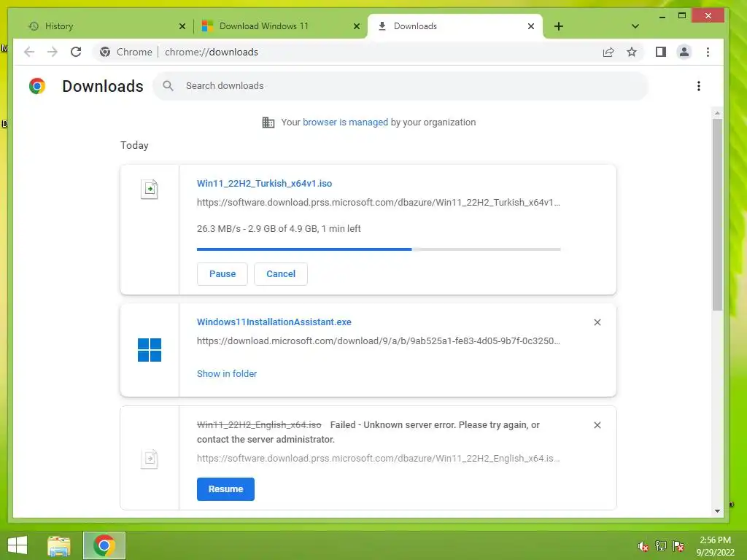Select the Downloads tab
This screenshot has height=560, width=747.
pos(455,26)
